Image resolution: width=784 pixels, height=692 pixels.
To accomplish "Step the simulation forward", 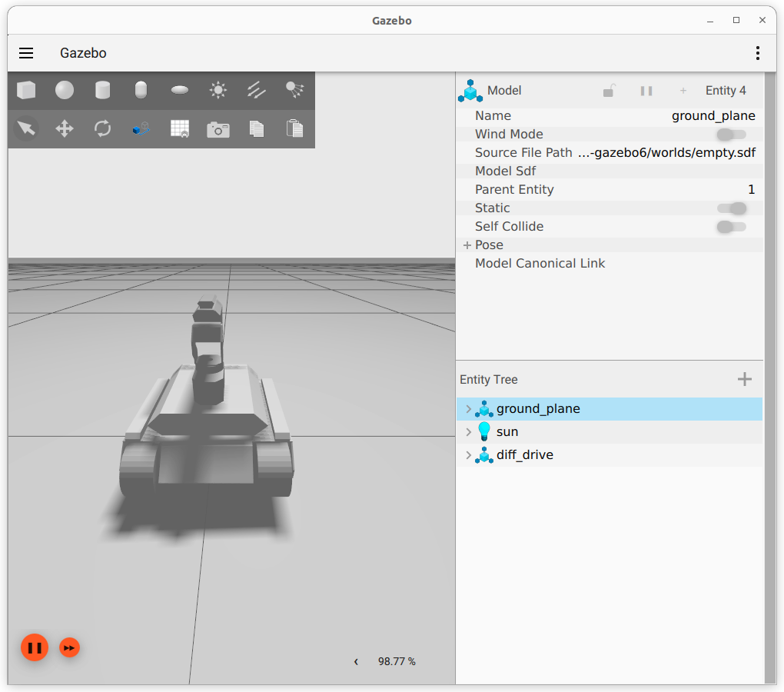I will 69,647.
